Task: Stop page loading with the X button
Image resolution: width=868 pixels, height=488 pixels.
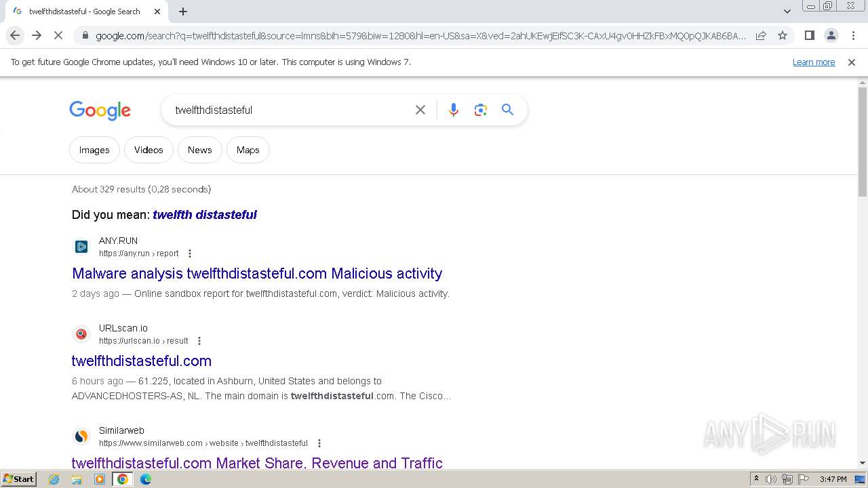Action: (x=58, y=35)
